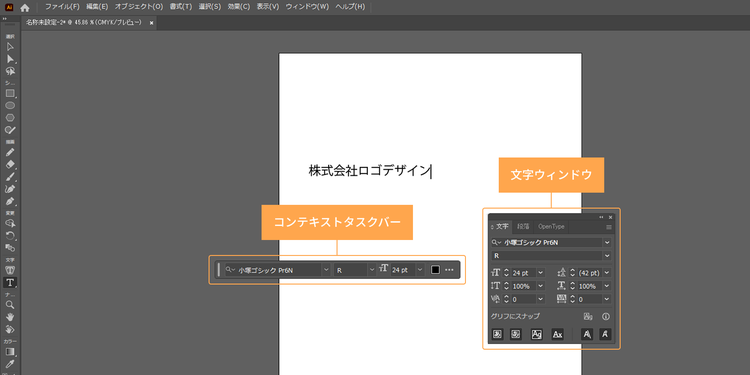This screenshot has width=750, height=375.
Task: Open the 選択(S) menu
Action: [x=210, y=7]
